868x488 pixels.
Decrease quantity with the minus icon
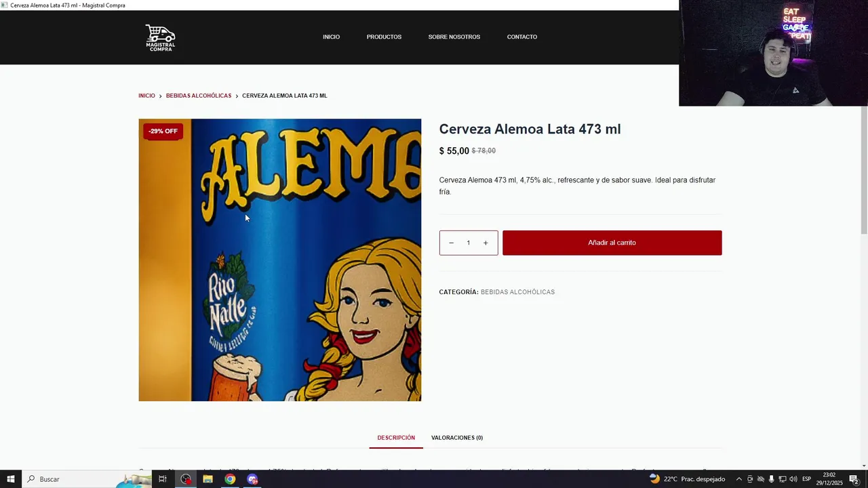pos(451,243)
